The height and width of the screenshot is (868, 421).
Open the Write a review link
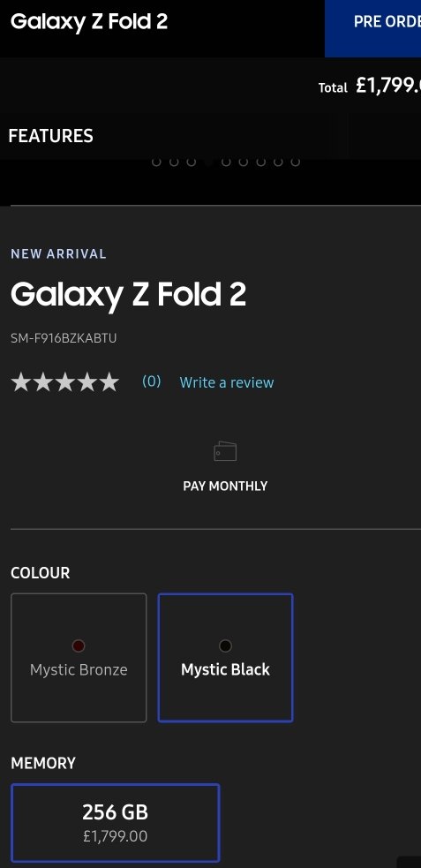tap(227, 382)
